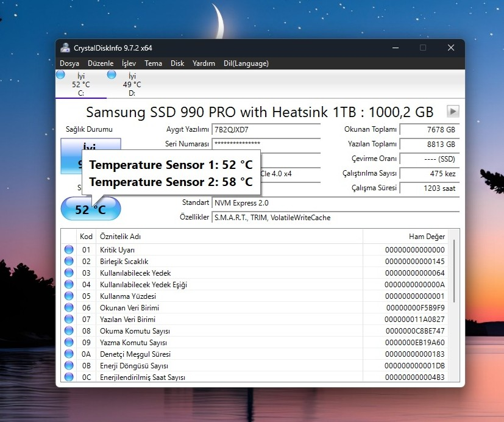The width and height of the screenshot is (504, 422).
Task: Click the İyi health status button
Action: [91, 156]
